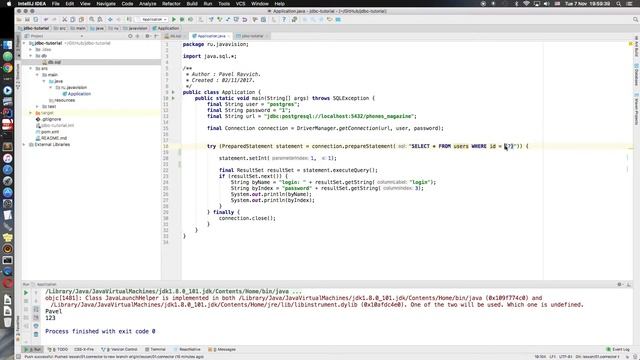
Task: Click the Synchronize toolbar icon
Action: click(36, 20)
